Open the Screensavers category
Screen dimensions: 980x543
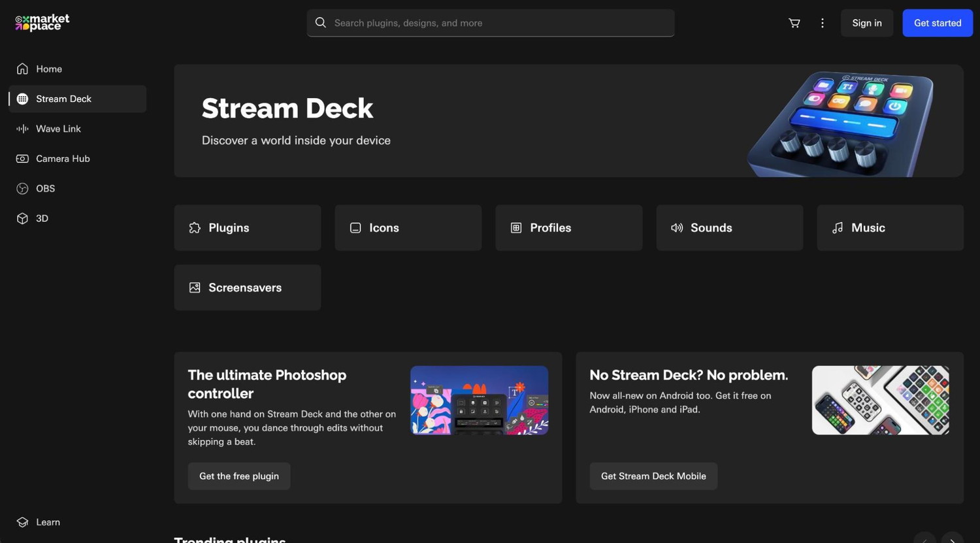point(247,288)
